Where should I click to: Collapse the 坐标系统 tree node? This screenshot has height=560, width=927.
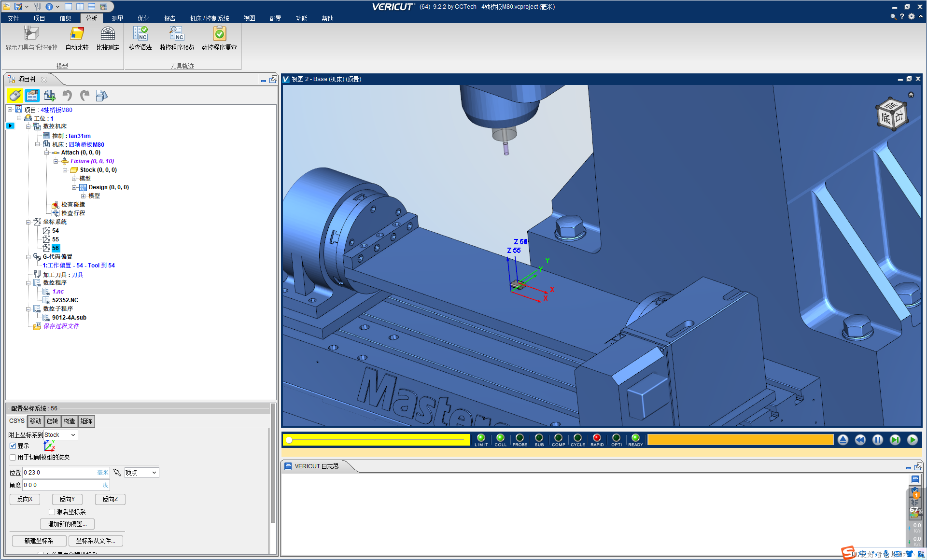pyautogui.click(x=28, y=222)
